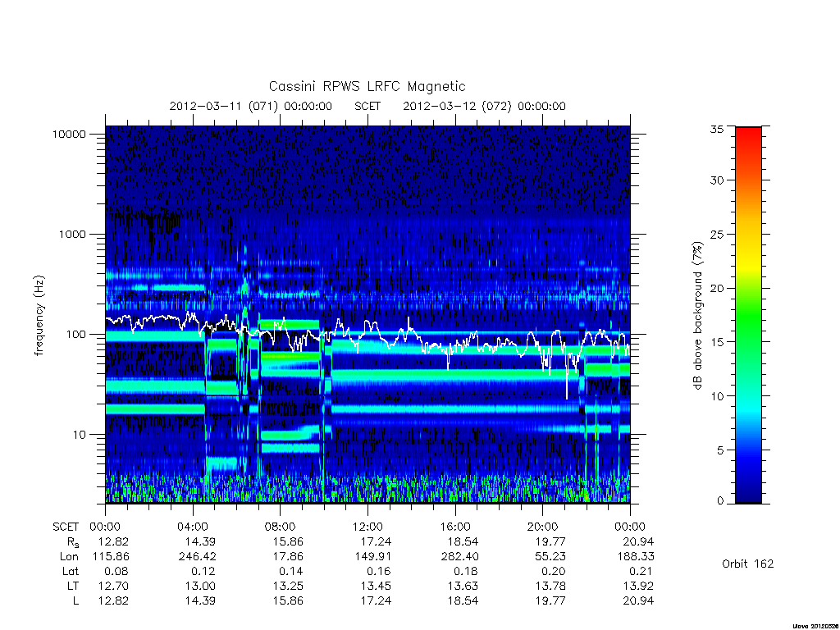Click LT value "13.63"
The height and width of the screenshot is (630, 840).
click(x=463, y=586)
